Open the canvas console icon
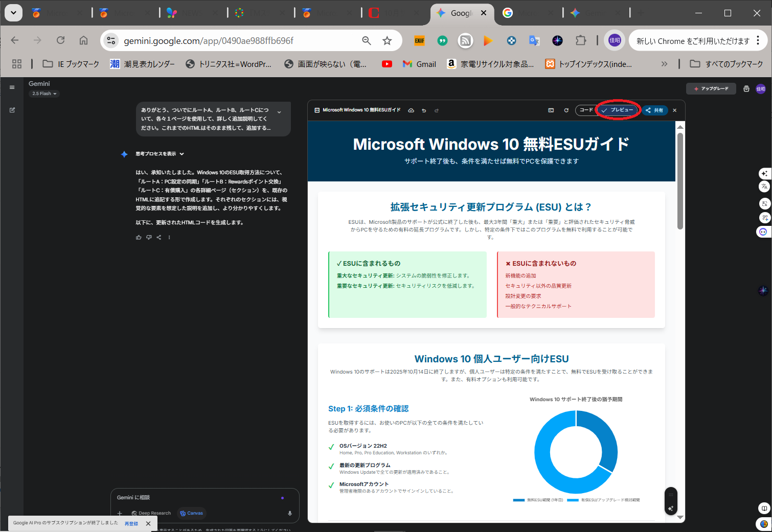The image size is (772, 532). (x=551, y=110)
